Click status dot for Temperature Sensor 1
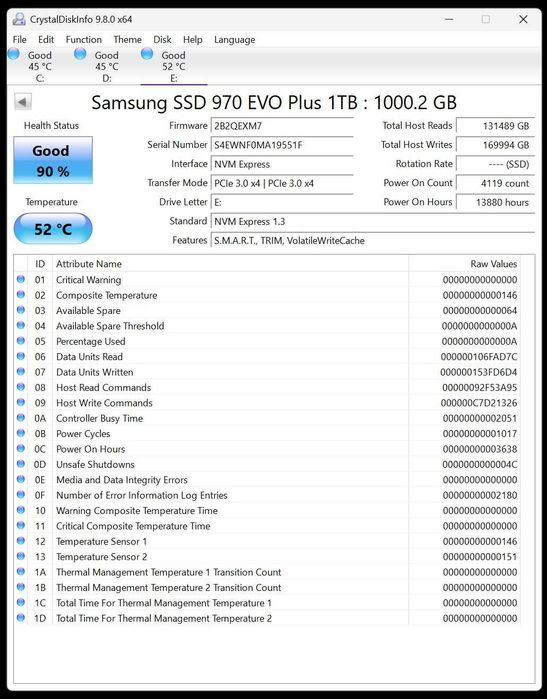Screen dimensions: 547x699 click(x=21, y=541)
